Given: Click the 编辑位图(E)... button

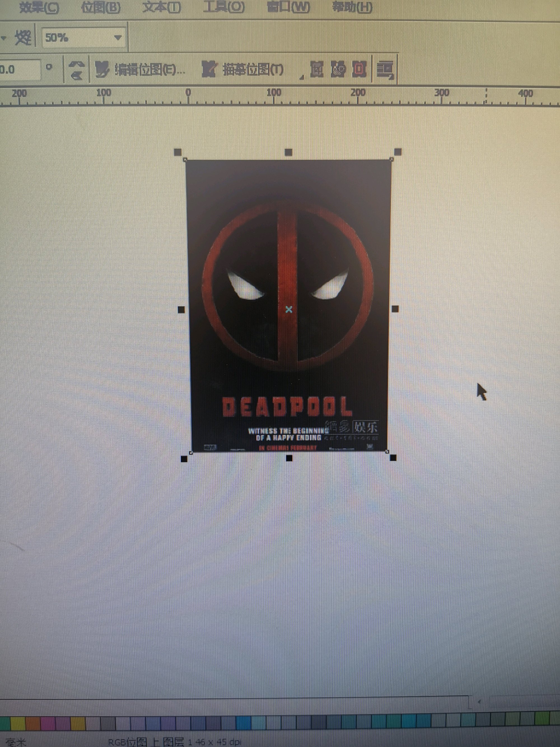Looking at the screenshot, I should click(140, 69).
